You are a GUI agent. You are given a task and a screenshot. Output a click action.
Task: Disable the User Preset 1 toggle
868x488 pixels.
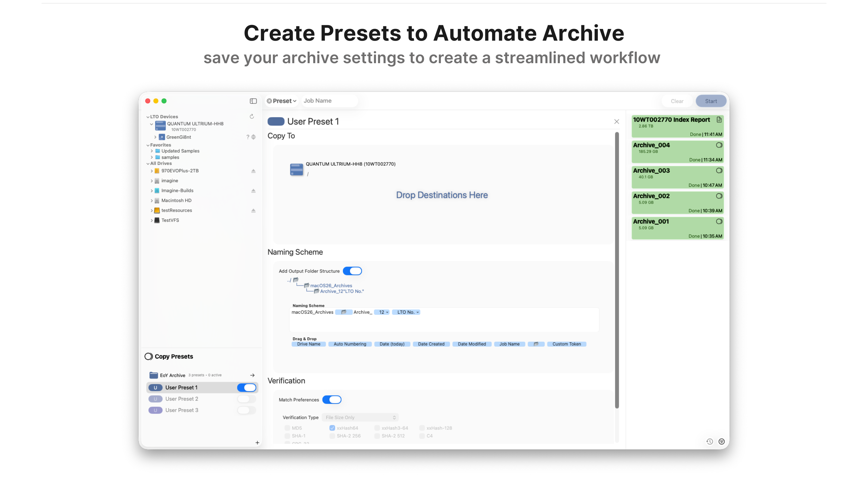(x=247, y=388)
